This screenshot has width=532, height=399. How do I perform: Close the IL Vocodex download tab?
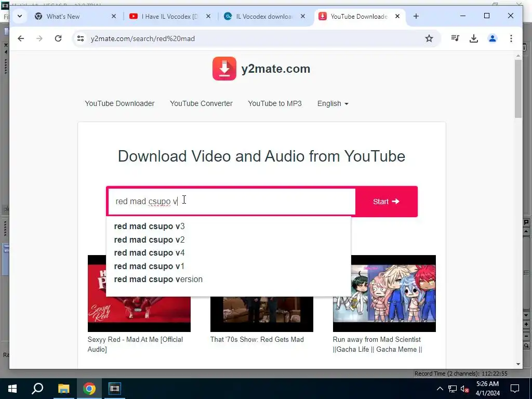tap(303, 16)
